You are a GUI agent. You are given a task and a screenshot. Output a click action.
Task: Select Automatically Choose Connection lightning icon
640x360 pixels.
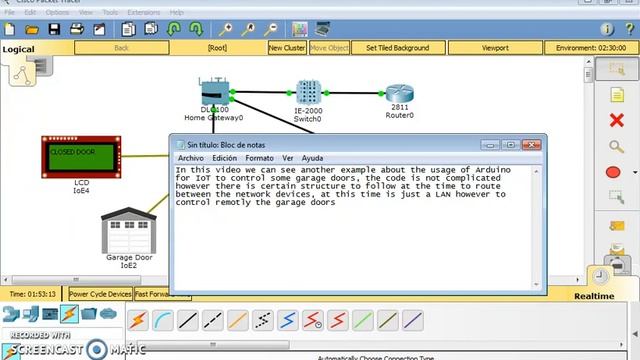tap(138, 320)
